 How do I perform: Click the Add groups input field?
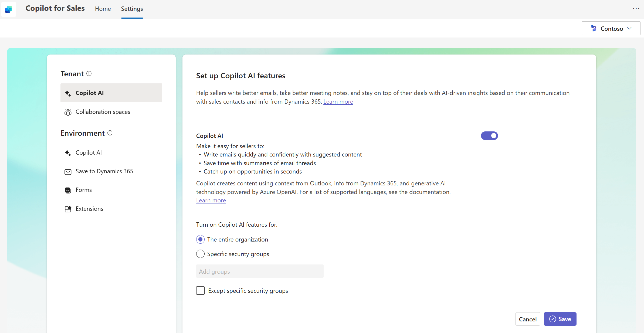pyautogui.click(x=260, y=271)
